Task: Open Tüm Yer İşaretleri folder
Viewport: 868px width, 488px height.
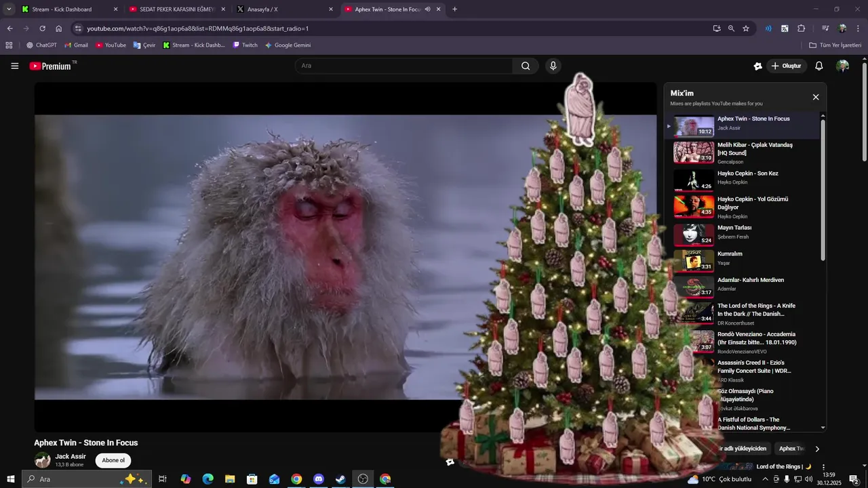Action: 835,45
